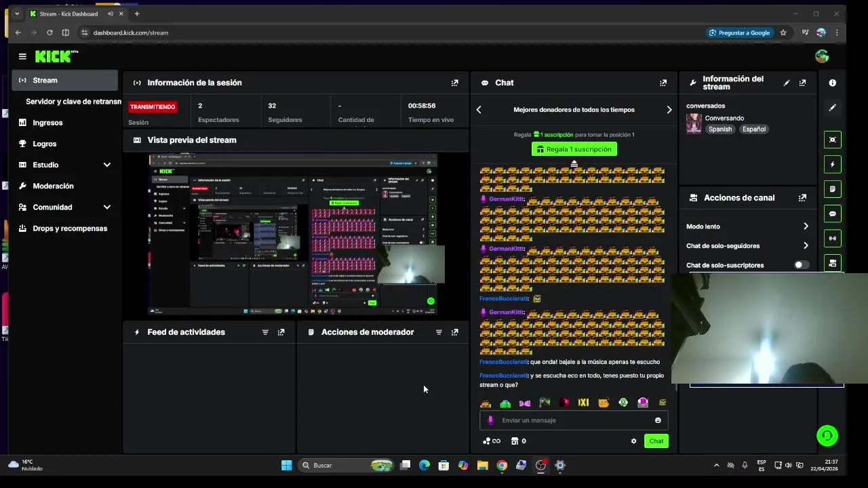
Task: Collapse the leaderboard with eject arrow
Action: tap(574, 163)
